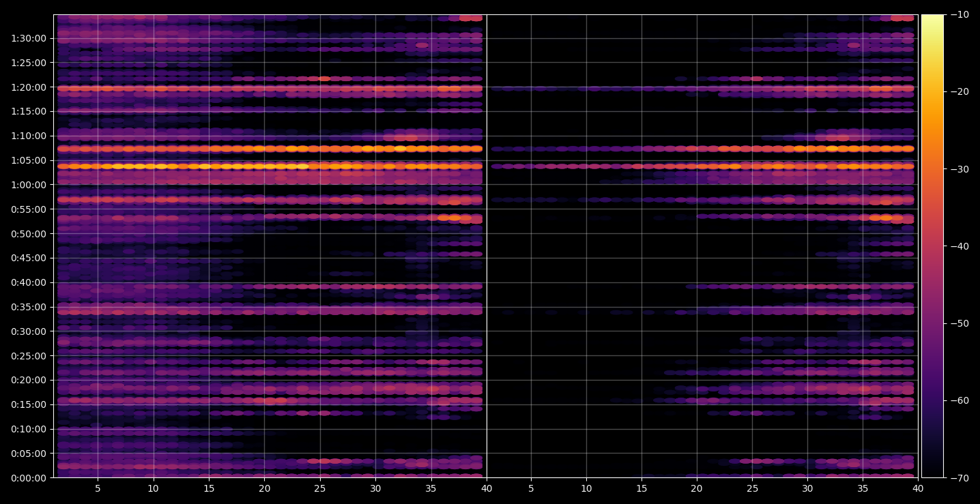Pick the 1:10:00 tick label
The width and height of the screenshot is (980, 504).
[x=30, y=136]
